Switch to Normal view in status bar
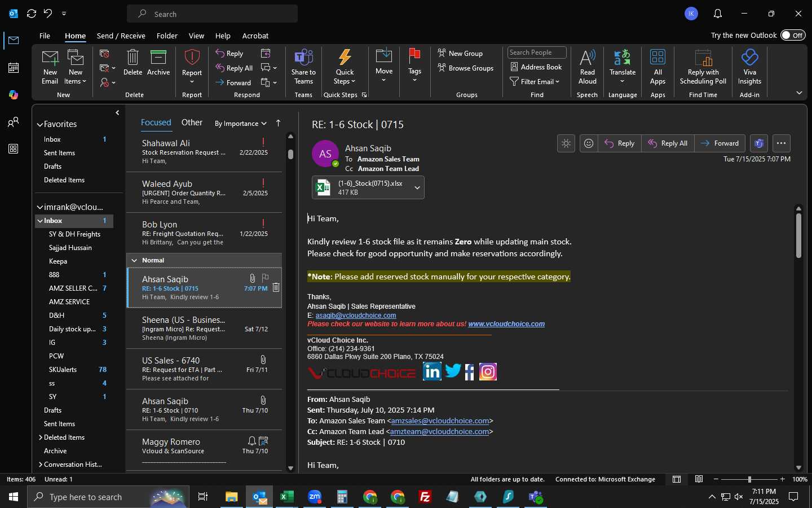Viewport: 812px width, 508px height. tap(677, 479)
